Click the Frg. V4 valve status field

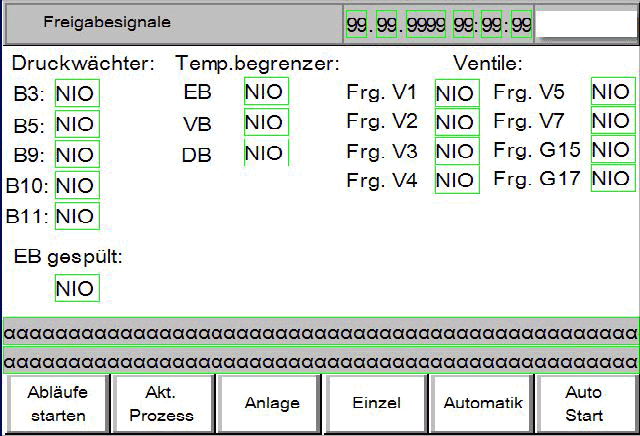pos(456,180)
